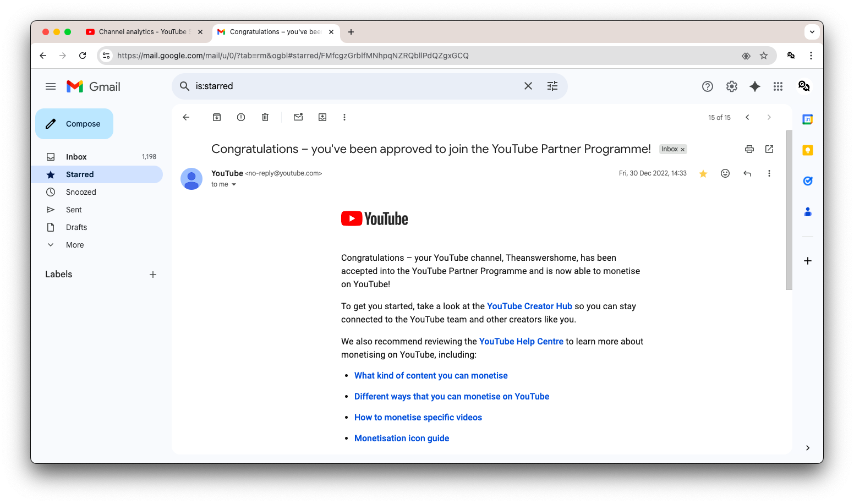The width and height of the screenshot is (854, 504).
Task: Get add-ons with the side panel plus
Action: click(x=808, y=261)
